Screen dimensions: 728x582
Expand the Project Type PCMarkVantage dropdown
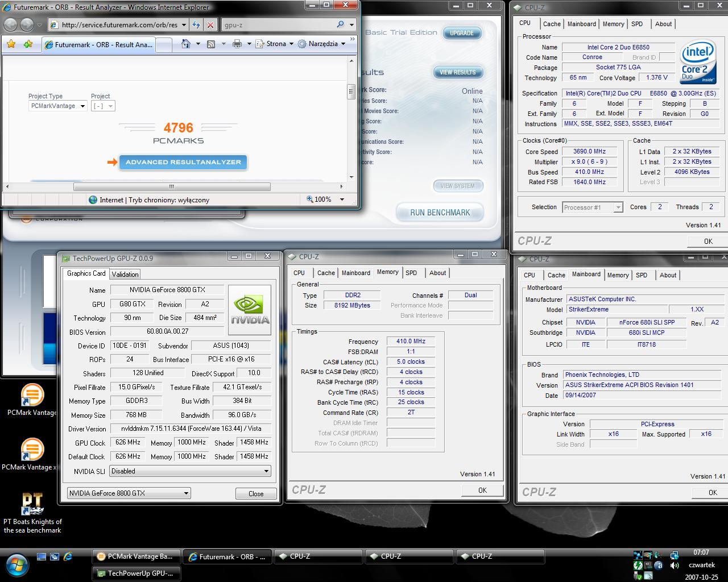coord(57,106)
